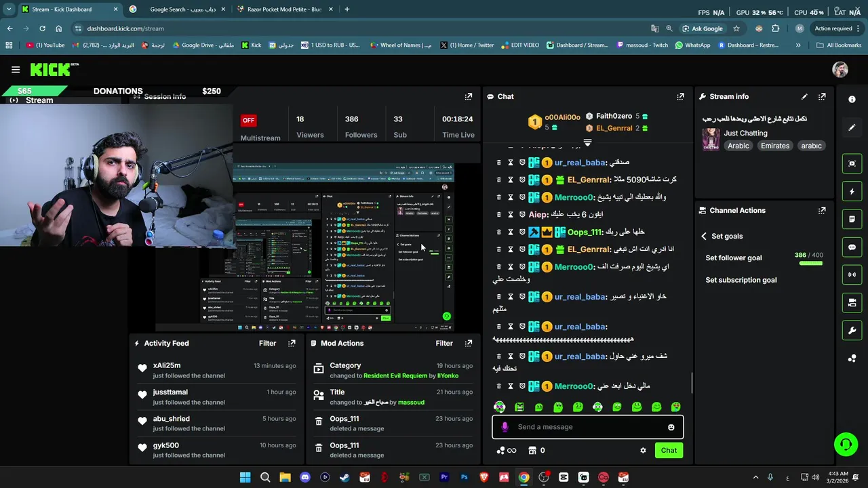868x488 pixels.
Task: Expand the bookmarks overflow chevron
Action: click(797, 45)
